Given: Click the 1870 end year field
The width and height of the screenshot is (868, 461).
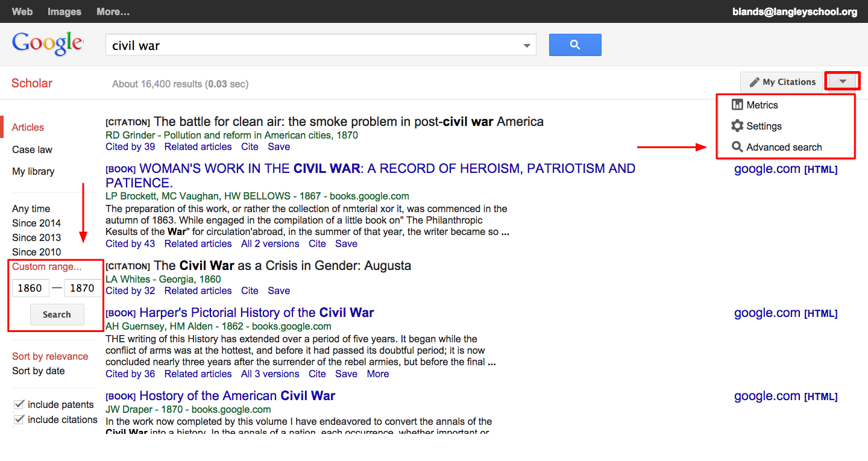Looking at the screenshot, I should 82,288.
